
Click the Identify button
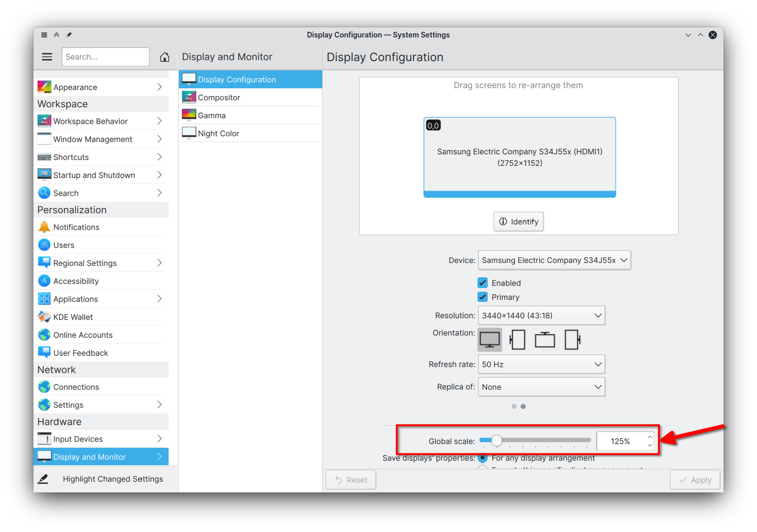[518, 221]
